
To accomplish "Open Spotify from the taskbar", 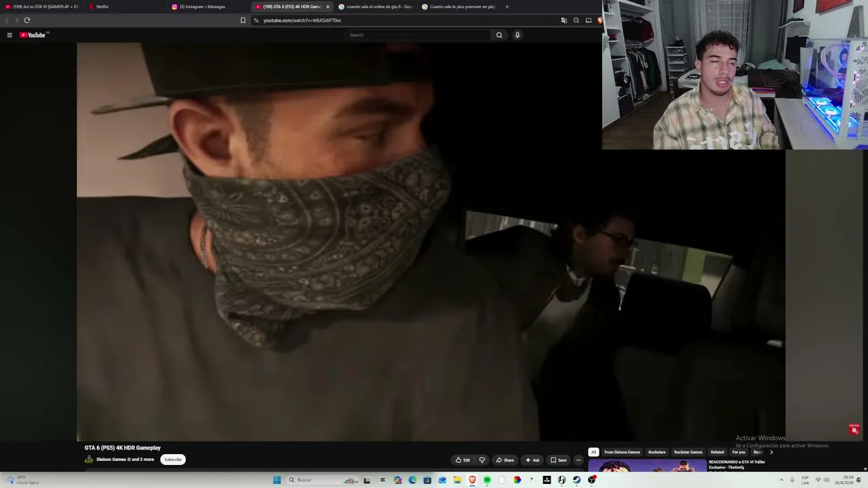I will coord(487,480).
